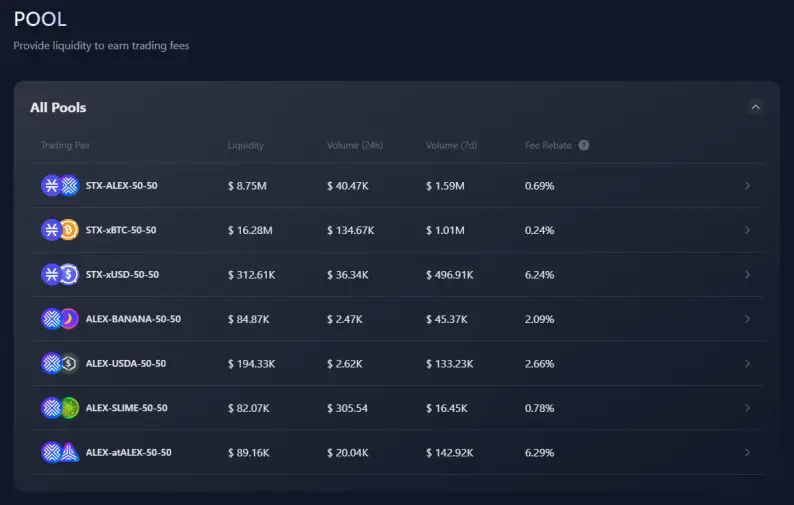Click the $ 1.59M 7d volume
The height and width of the screenshot is (505, 794).
pos(445,186)
